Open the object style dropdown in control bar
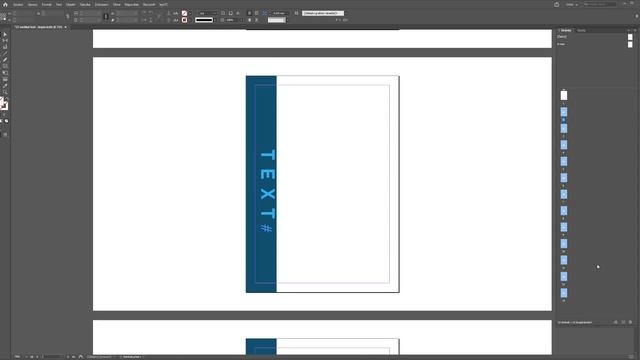The width and height of the screenshot is (640, 360). pos(323,13)
